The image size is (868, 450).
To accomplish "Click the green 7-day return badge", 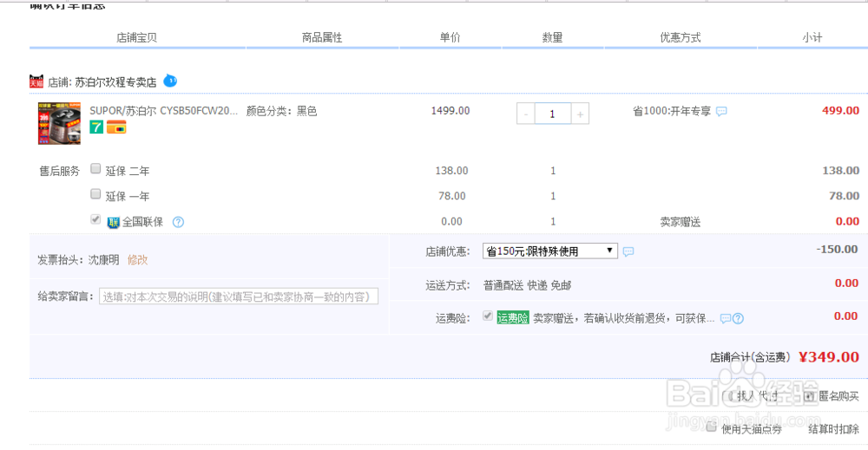I will point(96,127).
